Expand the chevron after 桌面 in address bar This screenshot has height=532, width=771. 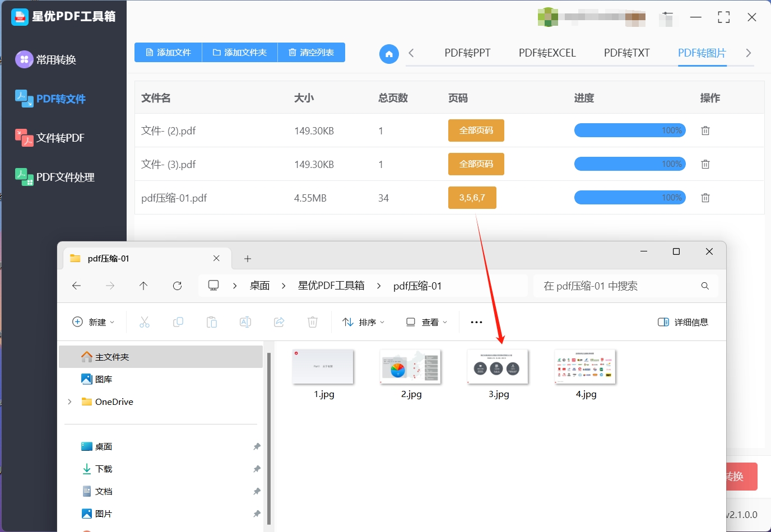[284, 286]
